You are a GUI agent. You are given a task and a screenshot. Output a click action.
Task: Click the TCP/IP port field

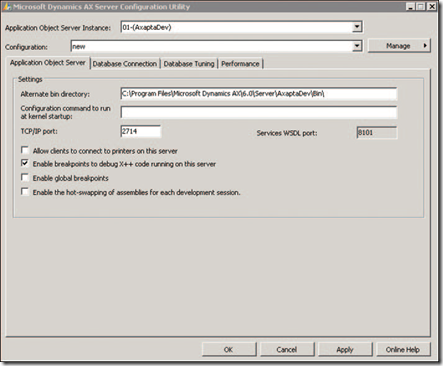tap(140, 131)
